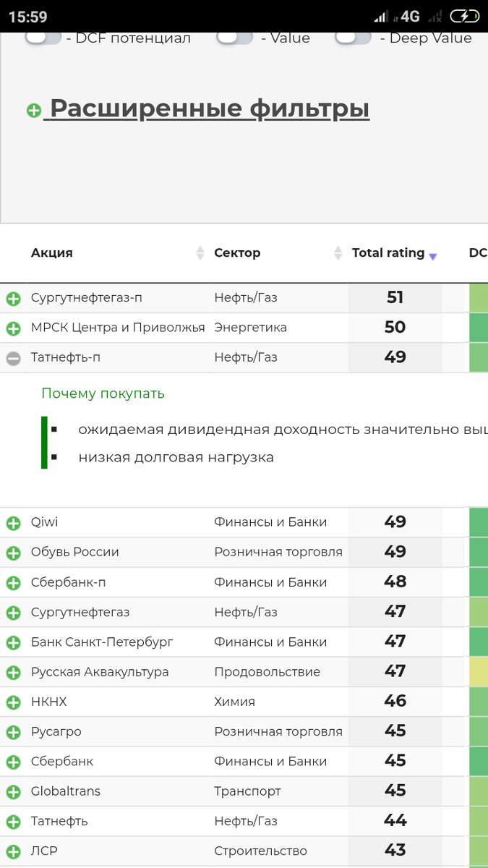Tap the 4G signal indicator
Image resolution: width=488 pixels, height=868 pixels.
tap(410, 16)
